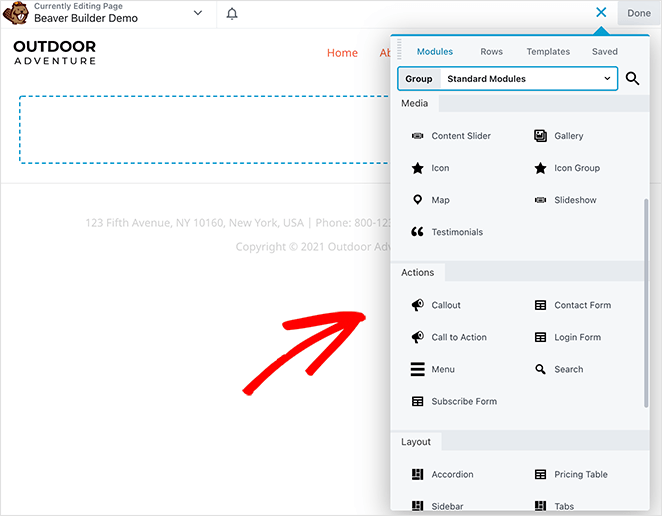Click the Slideshow module label

(575, 200)
